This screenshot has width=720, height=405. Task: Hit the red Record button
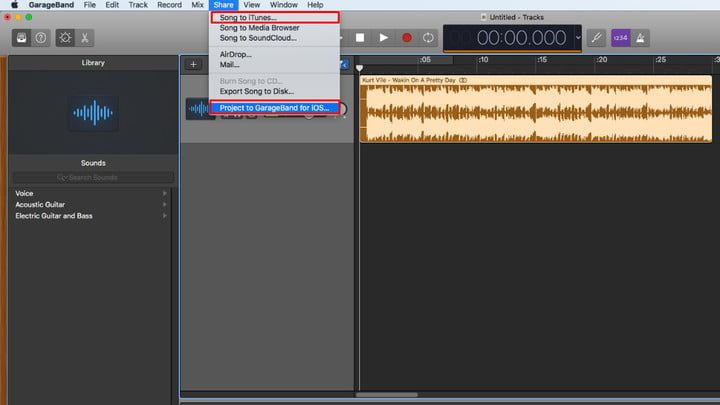coord(407,38)
